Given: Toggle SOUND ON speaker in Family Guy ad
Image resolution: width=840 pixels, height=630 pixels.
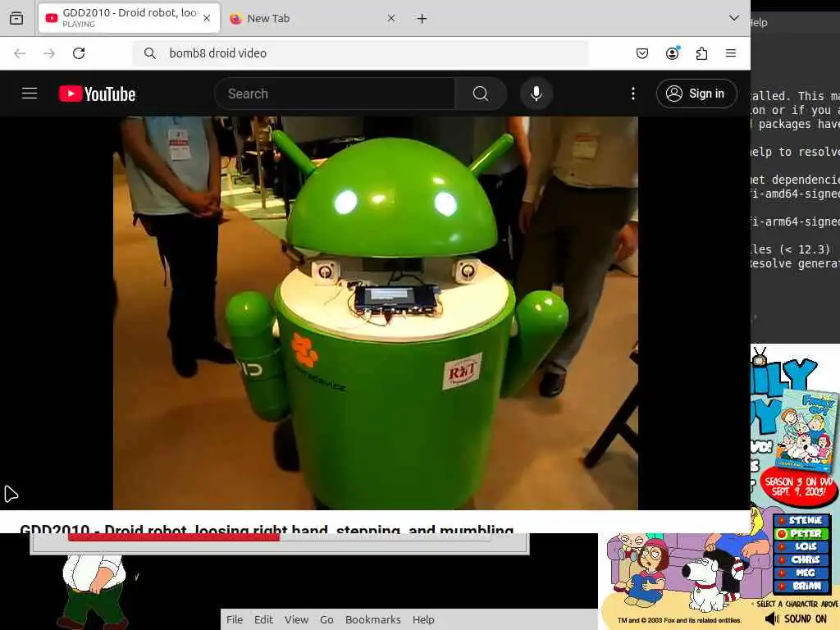Looking at the screenshot, I should tap(796, 619).
